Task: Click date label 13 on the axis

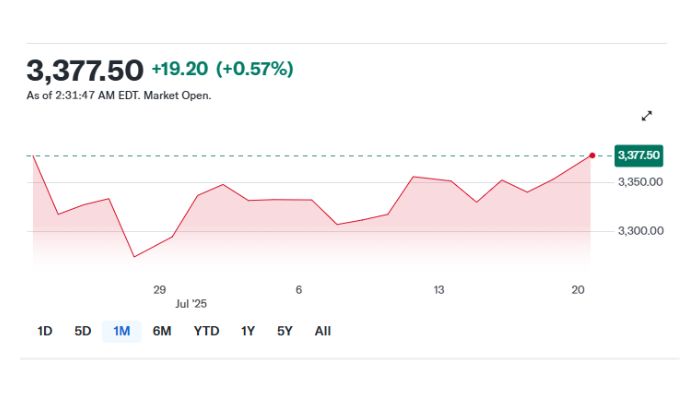Action: pos(438,290)
